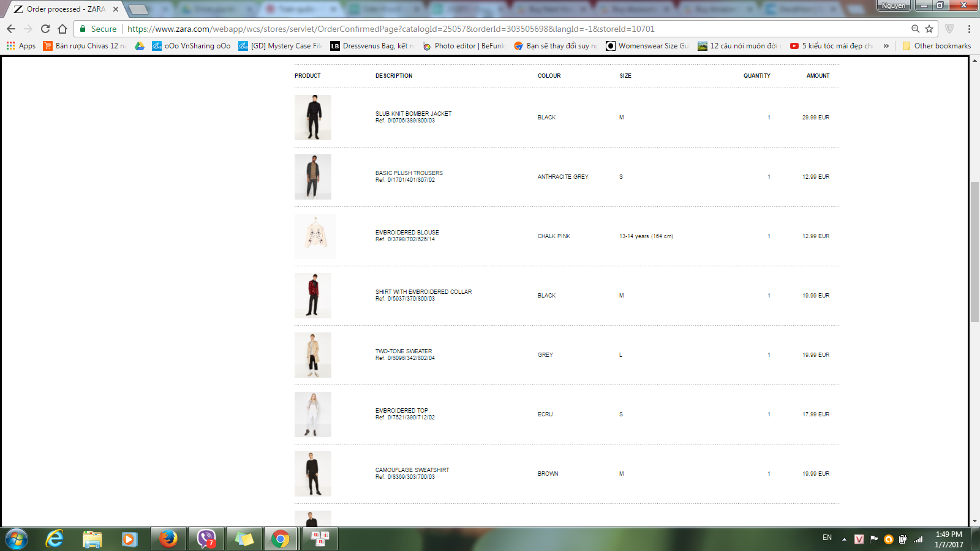Click the Windows Start button
Viewport: 980px width, 551px height.
pyautogui.click(x=17, y=539)
